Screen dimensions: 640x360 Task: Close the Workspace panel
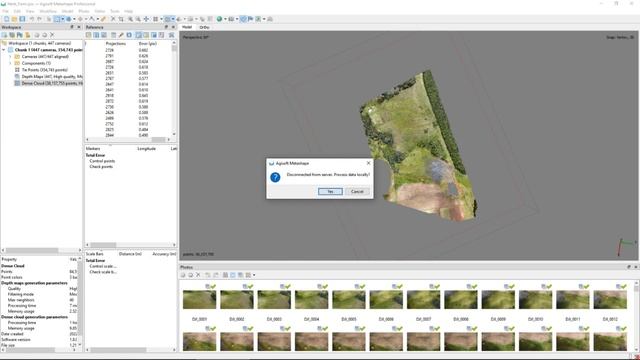[x=79, y=27]
